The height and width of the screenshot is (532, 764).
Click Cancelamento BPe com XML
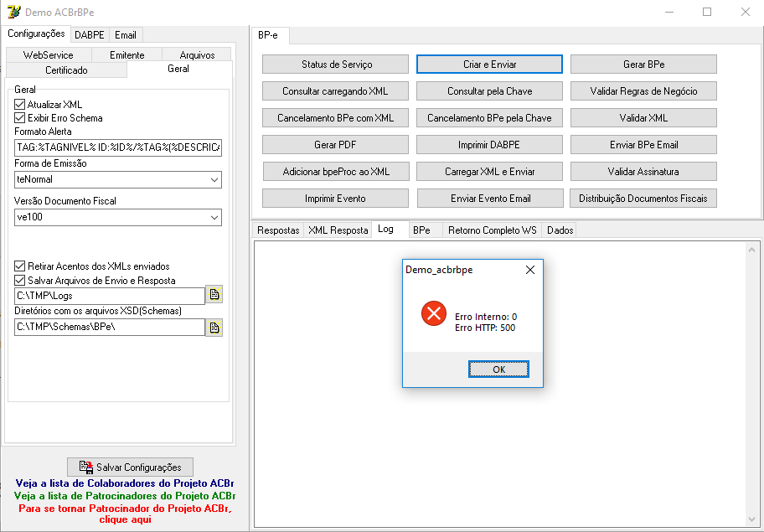tap(335, 118)
